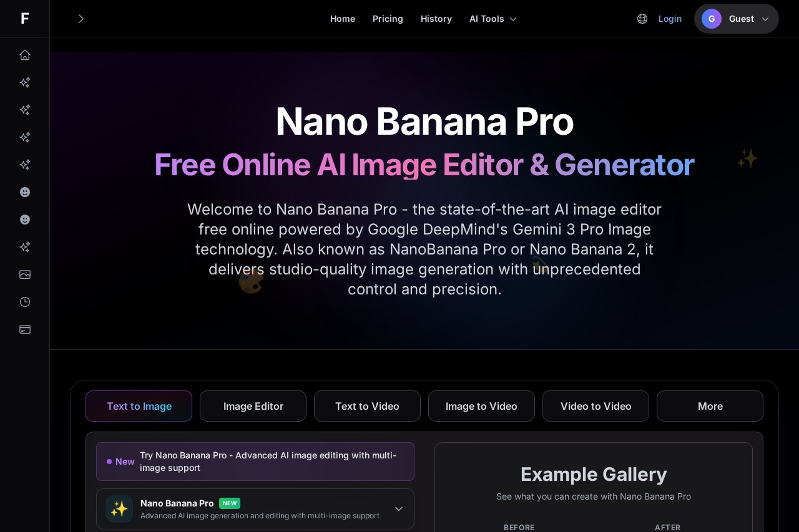
Task: Open the AI Tools dropdown menu
Action: (493, 19)
